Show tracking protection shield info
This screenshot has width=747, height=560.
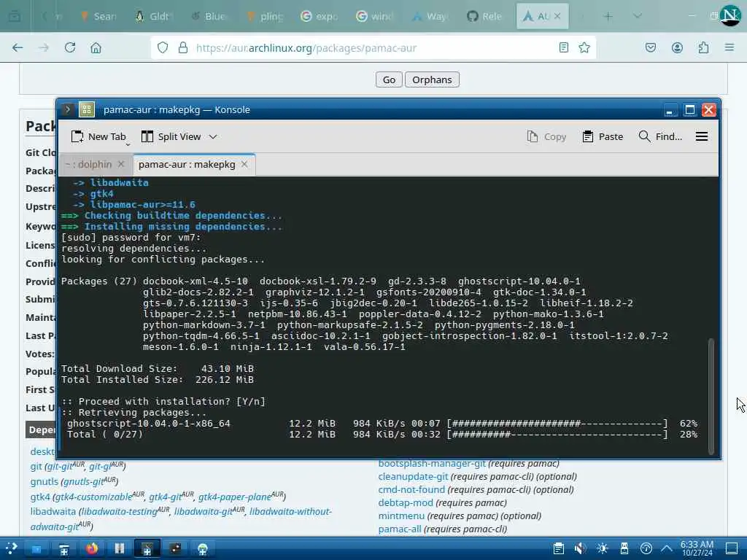coord(163,47)
